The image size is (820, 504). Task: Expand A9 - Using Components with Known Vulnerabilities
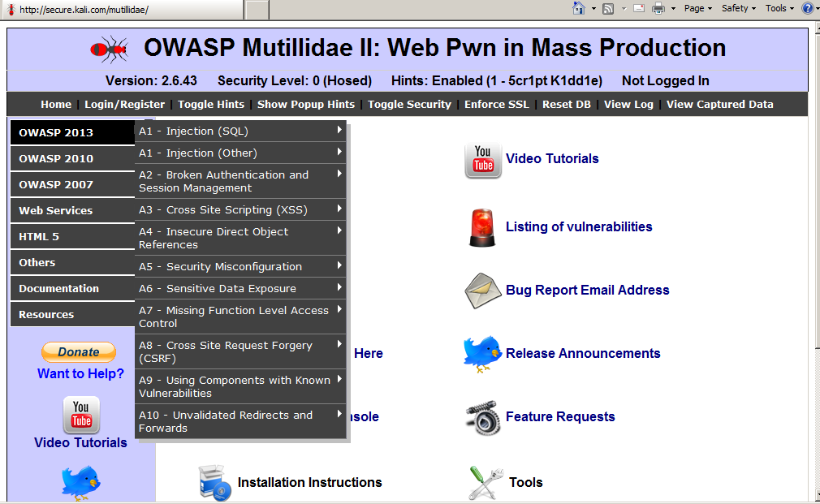coord(240,386)
